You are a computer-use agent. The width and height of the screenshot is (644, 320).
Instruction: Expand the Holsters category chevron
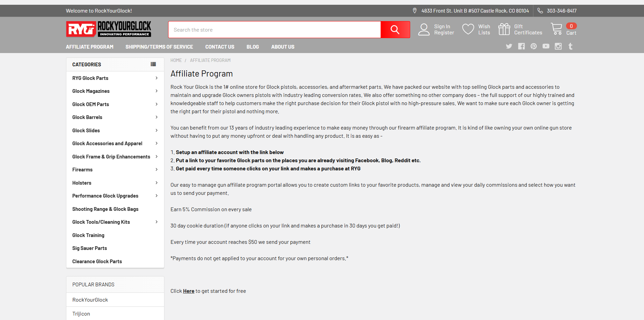[x=157, y=183]
